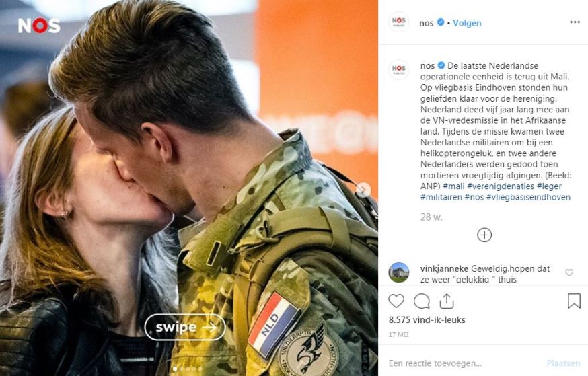Post the comment with Plaatsen button
The height and width of the screenshot is (376, 588).
(563, 363)
